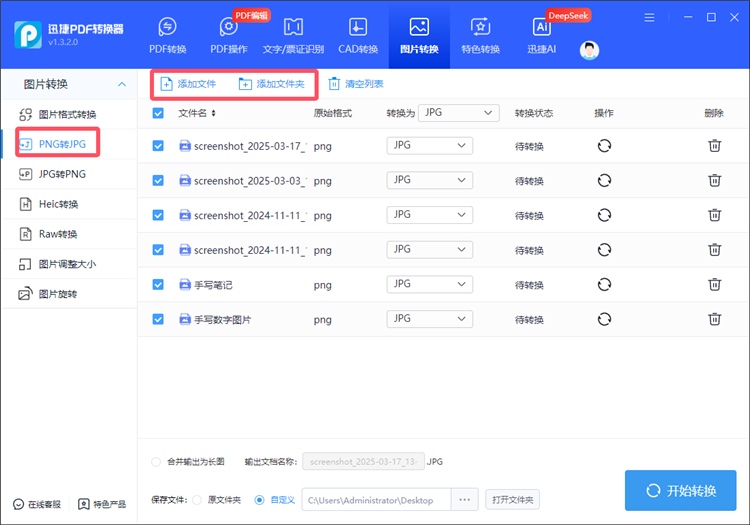The image size is (750, 525).
Task: Open the PDF转换 tab
Action: click(167, 36)
